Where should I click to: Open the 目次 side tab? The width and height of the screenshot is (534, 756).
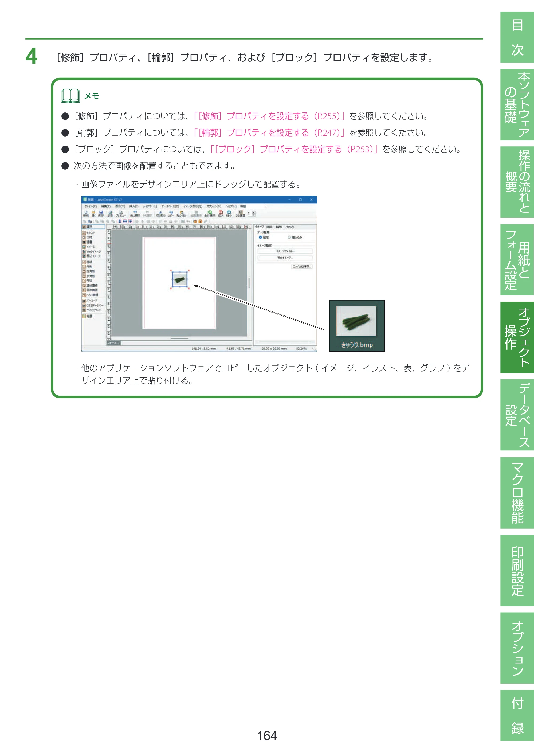point(517,37)
